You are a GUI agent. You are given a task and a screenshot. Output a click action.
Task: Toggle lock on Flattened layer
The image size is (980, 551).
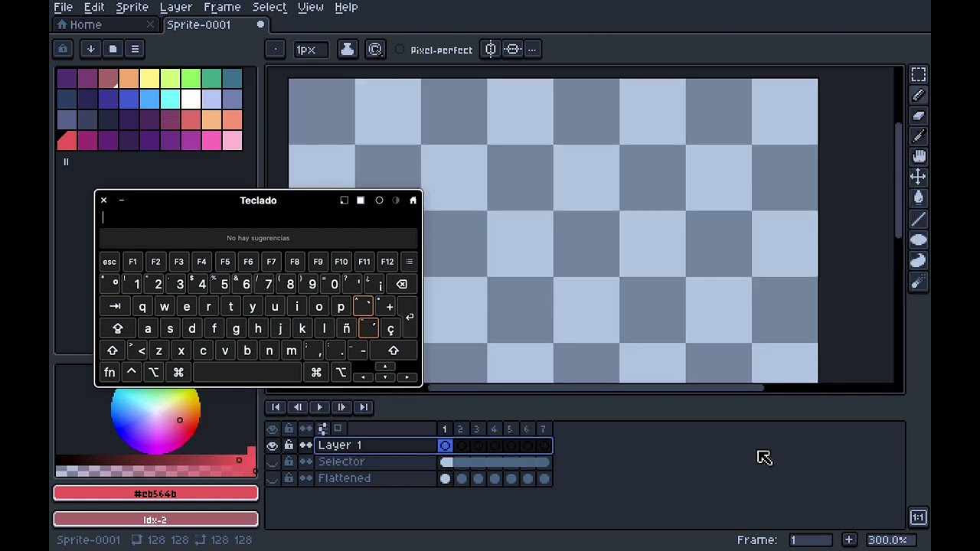point(289,479)
